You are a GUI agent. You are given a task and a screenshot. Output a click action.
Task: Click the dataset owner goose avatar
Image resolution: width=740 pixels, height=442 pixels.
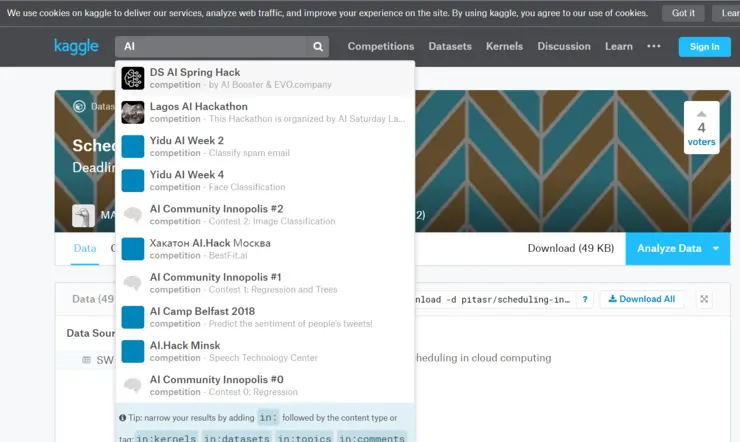pyautogui.click(x=84, y=216)
